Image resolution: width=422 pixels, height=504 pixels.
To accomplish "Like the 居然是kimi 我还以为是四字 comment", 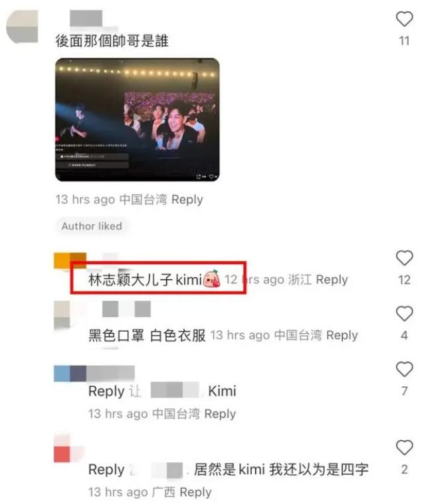I will pyautogui.click(x=404, y=447).
